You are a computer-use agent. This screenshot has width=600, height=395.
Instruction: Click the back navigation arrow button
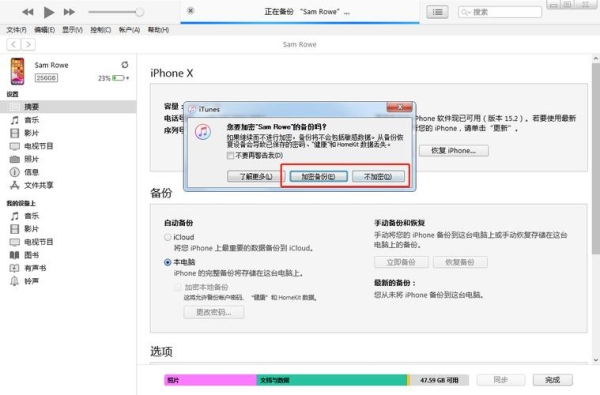(13, 44)
